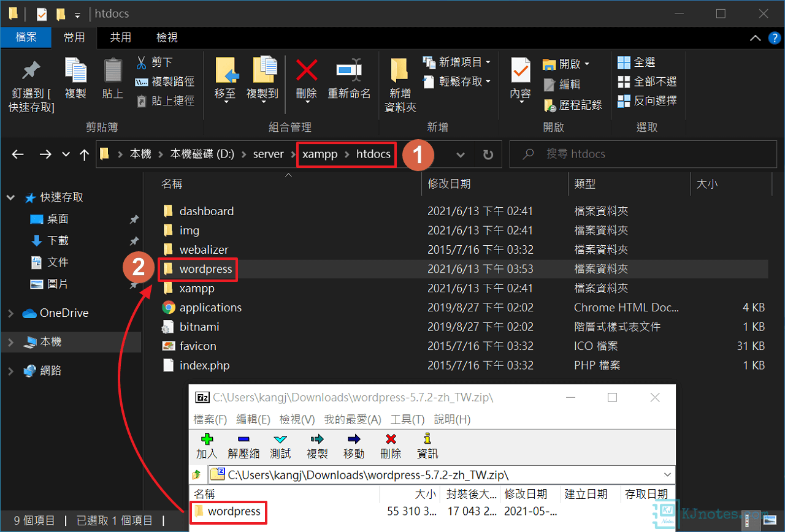The width and height of the screenshot is (785, 532).
Task: Click the 7-Zip up-folder arrow icon
Action: coord(196,474)
